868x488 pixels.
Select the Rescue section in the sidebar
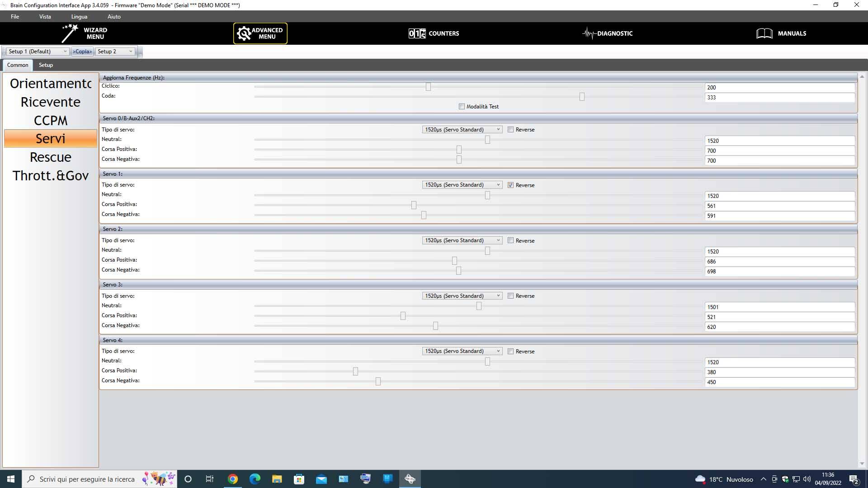pos(51,157)
